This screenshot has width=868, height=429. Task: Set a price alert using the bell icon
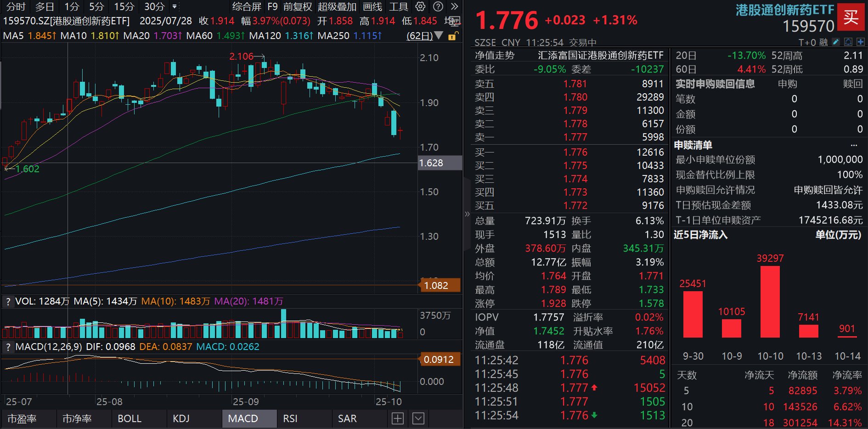click(848, 41)
